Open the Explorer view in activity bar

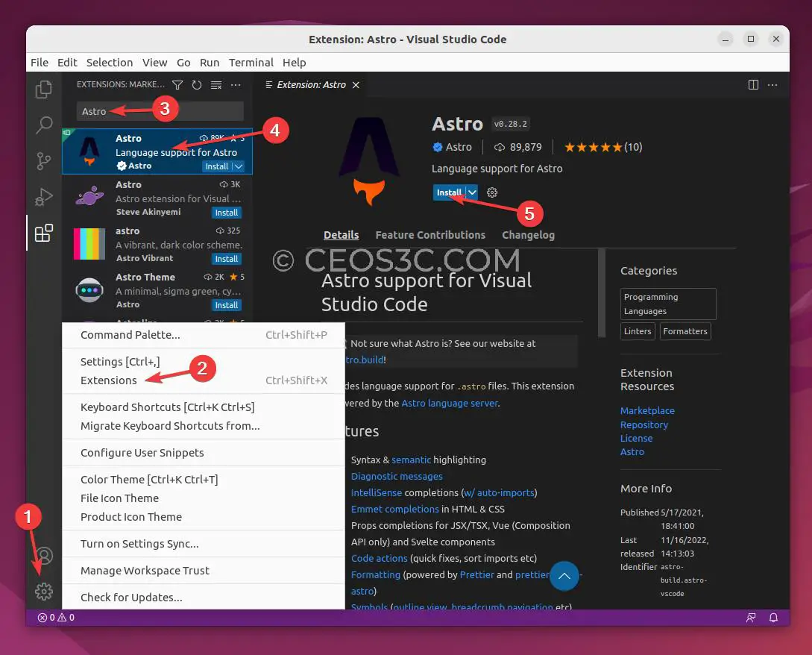pyautogui.click(x=43, y=90)
